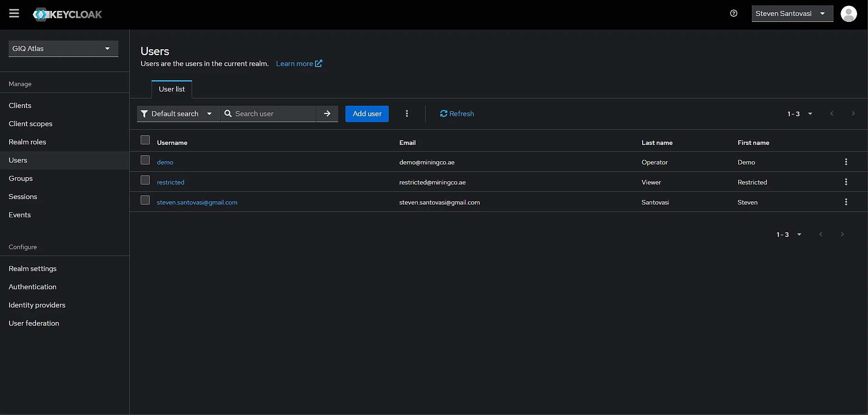Screen dimensions: 868x415
Task: Click the Username column header
Action: [x=172, y=143]
